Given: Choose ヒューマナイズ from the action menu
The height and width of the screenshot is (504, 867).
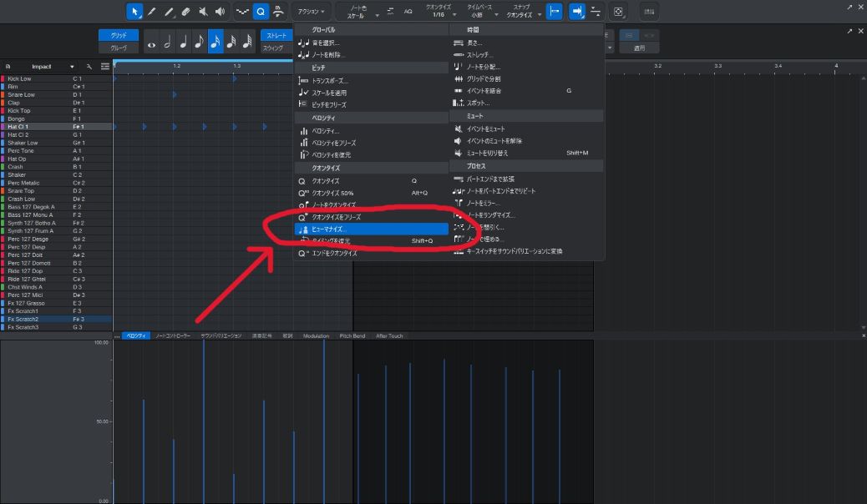Looking at the screenshot, I should point(328,229).
